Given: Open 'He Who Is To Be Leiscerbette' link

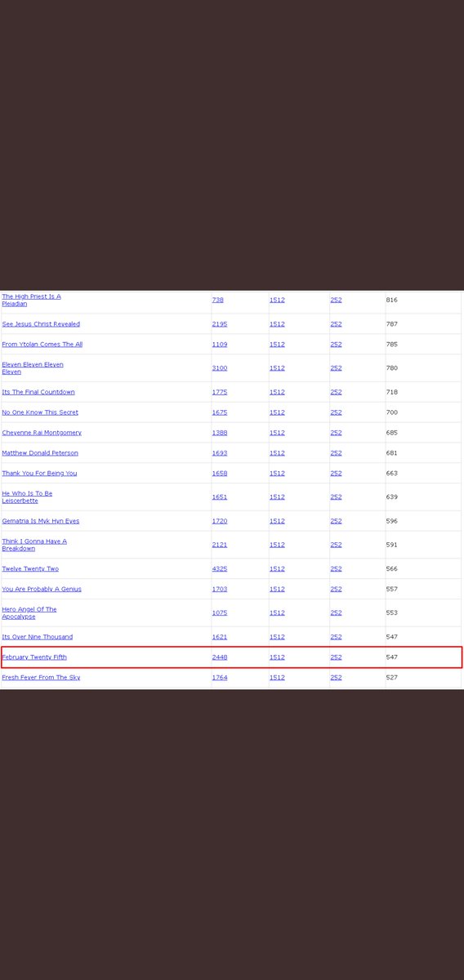Looking at the screenshot, I should point(27,497).
